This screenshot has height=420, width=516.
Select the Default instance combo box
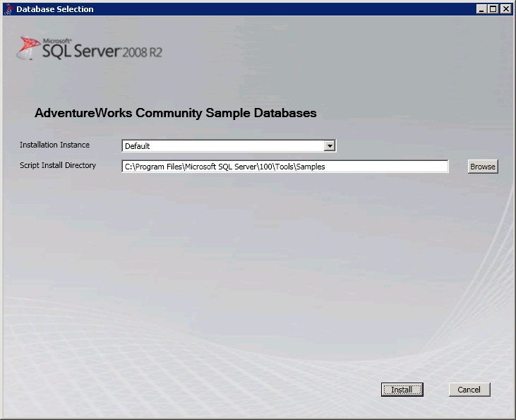point(229,146)
